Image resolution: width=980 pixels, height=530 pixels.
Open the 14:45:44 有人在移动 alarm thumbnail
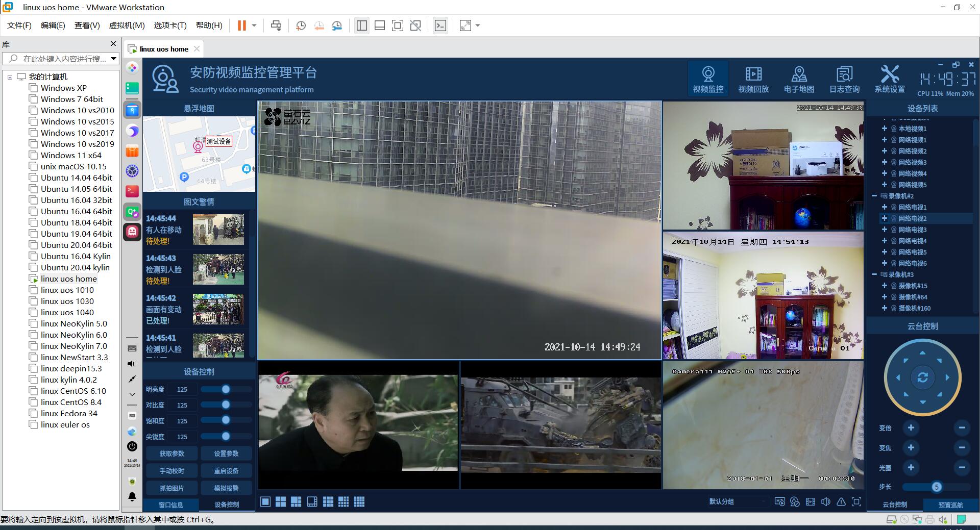[218, 230]
